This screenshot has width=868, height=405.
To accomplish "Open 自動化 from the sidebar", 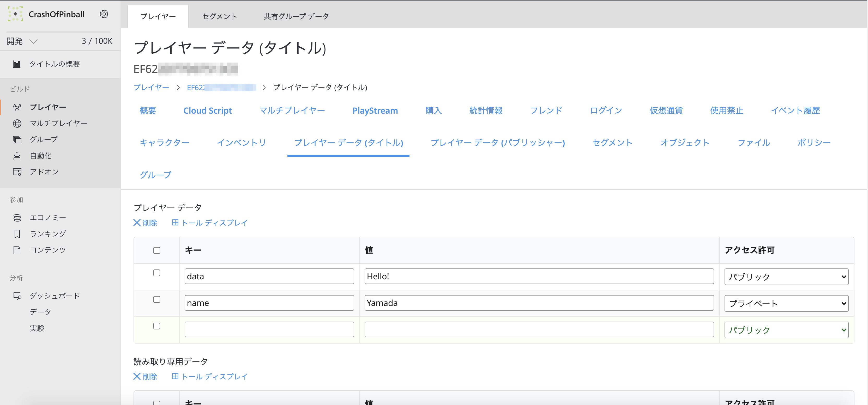I will (17, 156).
